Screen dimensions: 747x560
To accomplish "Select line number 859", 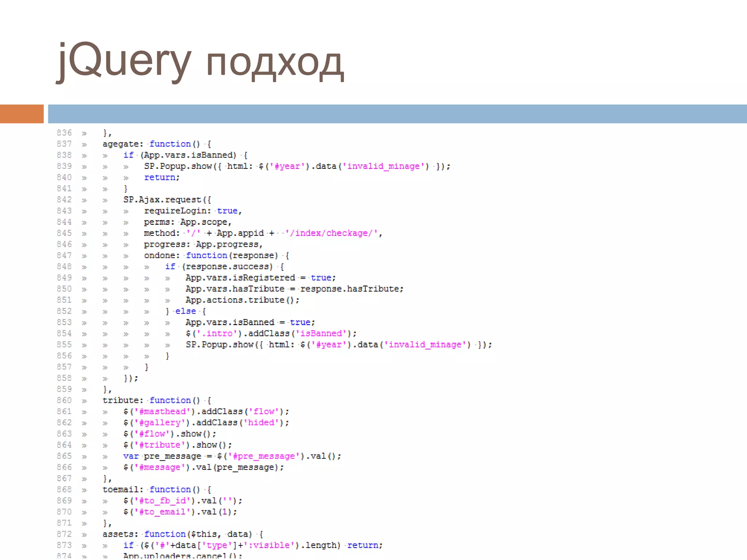I will pos(64,389).
